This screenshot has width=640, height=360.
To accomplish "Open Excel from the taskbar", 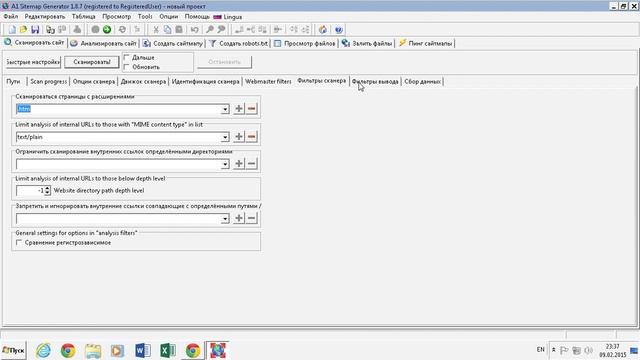I will tap(167, 351).
